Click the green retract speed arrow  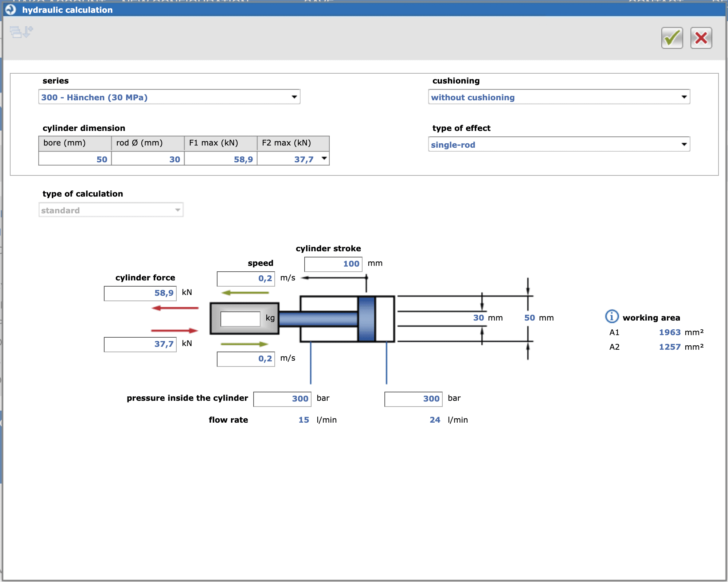pyautogui.click(x=244, y=344)
